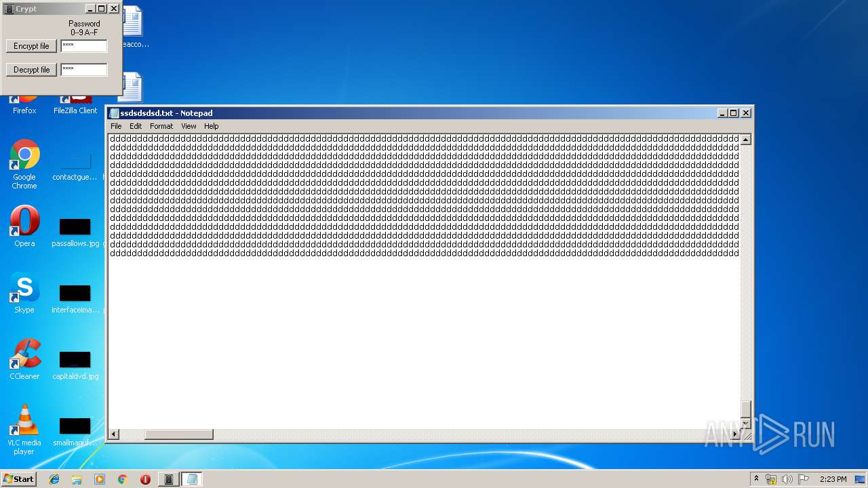Select the contactgue... desktop file

click(75, 166)
